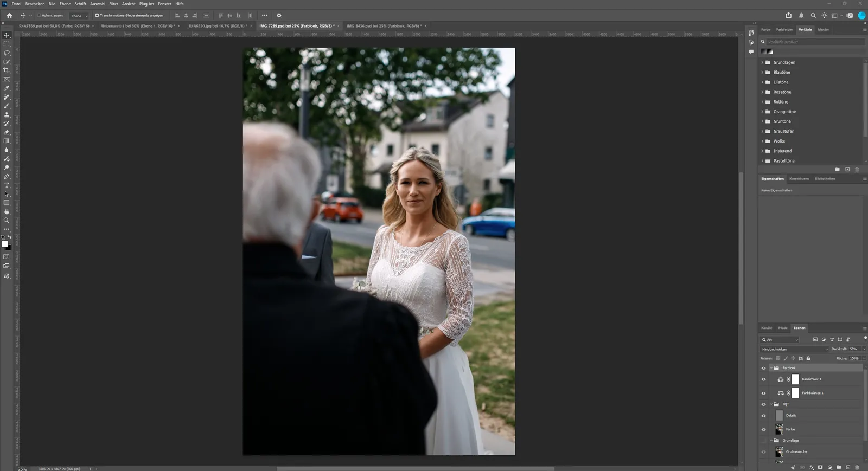The image size is (868, 471).
Task: Select the Zoom tool
Action: pos(7,221)
